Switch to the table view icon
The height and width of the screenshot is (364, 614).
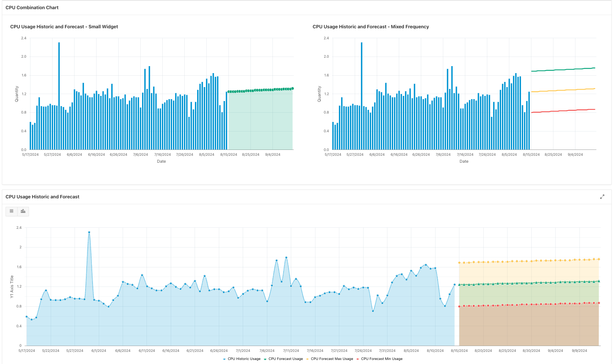pyautogui.click(x=11, y=211)
